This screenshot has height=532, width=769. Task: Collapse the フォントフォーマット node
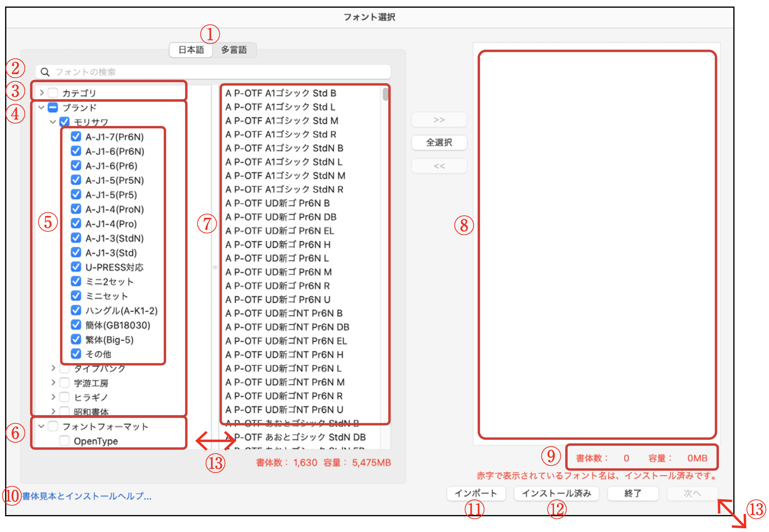point(41,426)
